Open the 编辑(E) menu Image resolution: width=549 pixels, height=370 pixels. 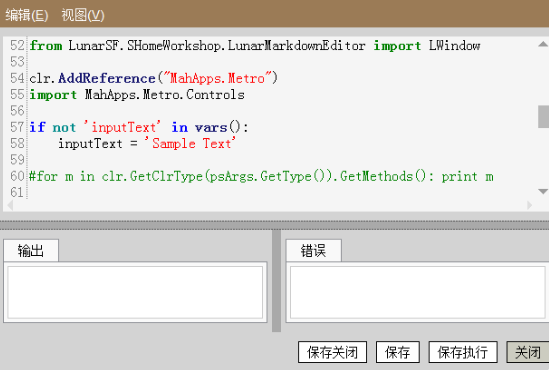(x=27, y=15)
